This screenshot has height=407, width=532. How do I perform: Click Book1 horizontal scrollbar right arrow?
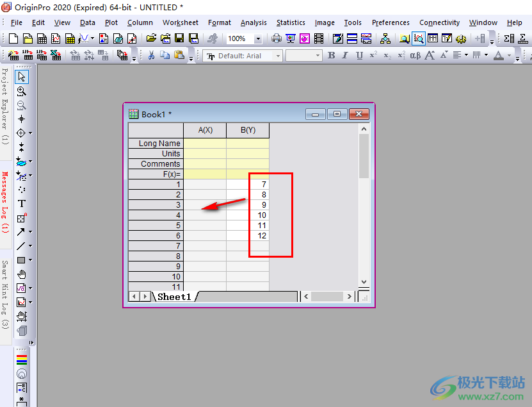point(349,297)
